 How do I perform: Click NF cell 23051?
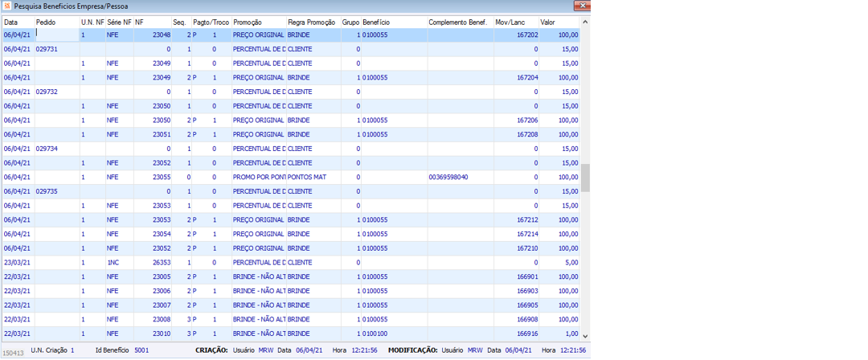(153, 134)
